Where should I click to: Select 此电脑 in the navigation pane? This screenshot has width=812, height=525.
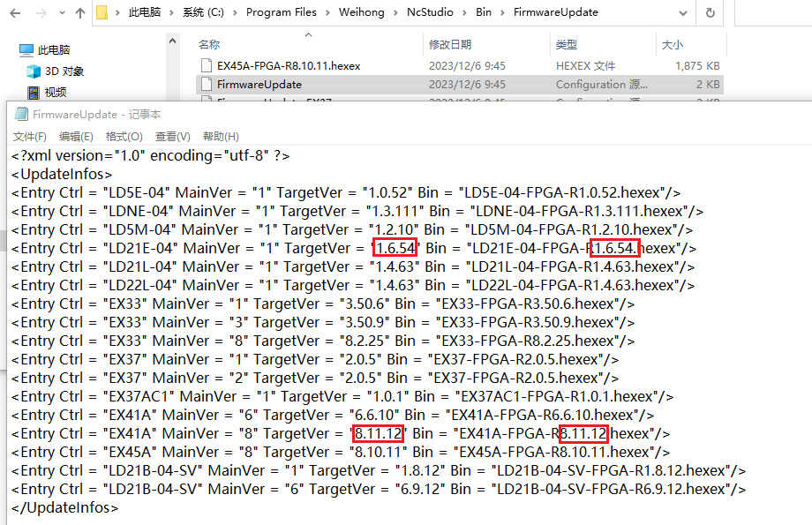pyautogui.click(x=53, y=49)
